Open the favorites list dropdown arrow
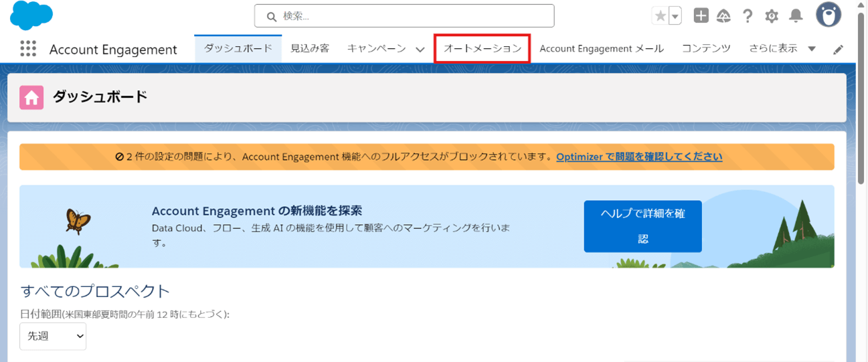868x362 pixels. 675,16
